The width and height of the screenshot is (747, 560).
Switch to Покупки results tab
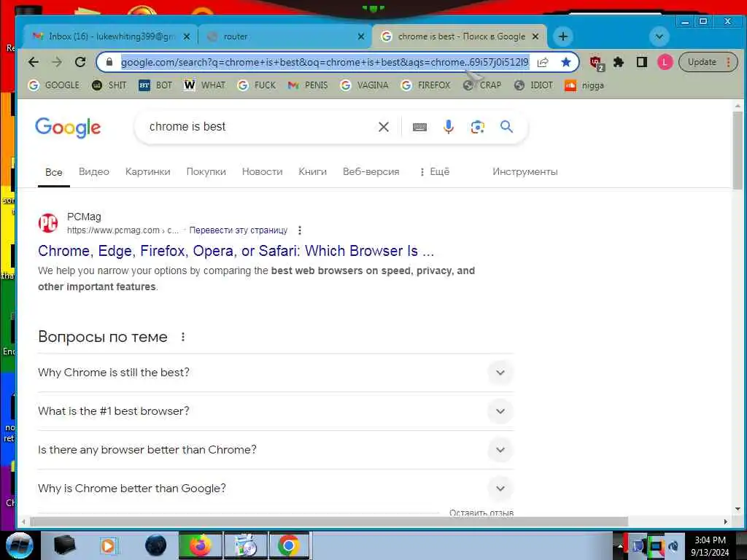tap(206, 172)
